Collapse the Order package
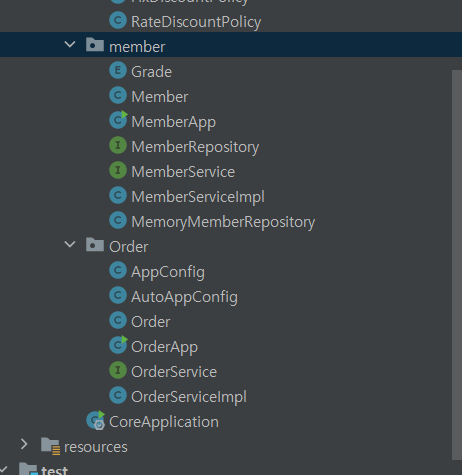Viewport: 462px width, 475px height. (x=70, y=244)
